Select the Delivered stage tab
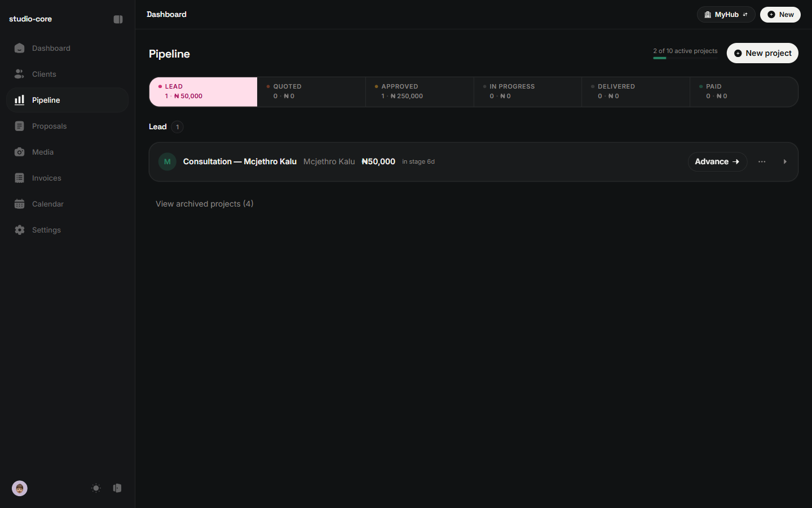Image resolution: width=812 pixels, height=508 pixels. (x=636, y=91)
